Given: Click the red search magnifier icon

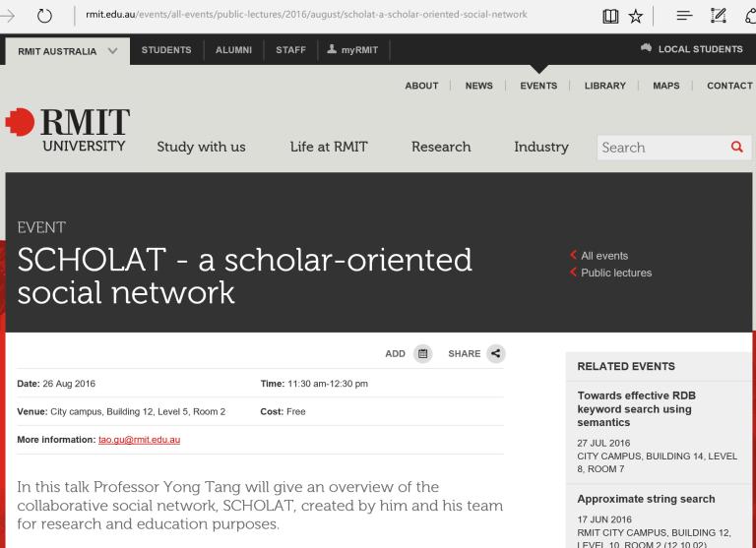Looking at the screenshot, I should click(736, 148).
